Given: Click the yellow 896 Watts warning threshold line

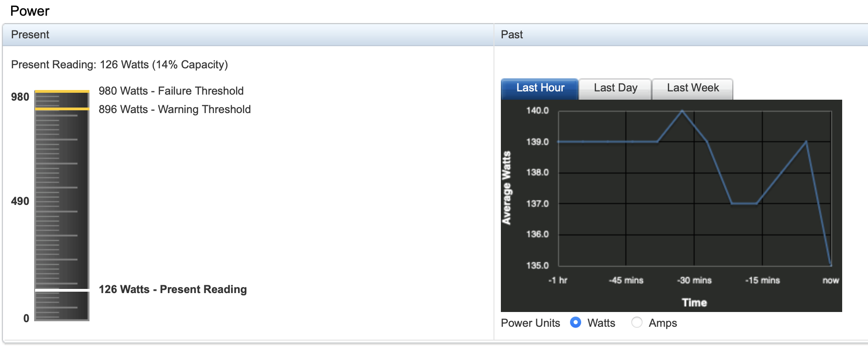Looking at the screenshot, I should coord(62,108).
